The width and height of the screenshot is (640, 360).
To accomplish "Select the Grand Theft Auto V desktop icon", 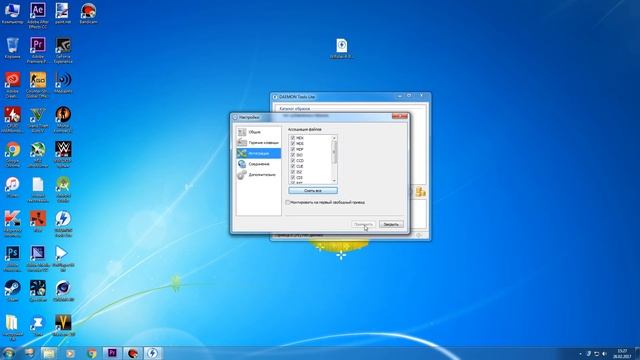I will [x=38, y=120].
